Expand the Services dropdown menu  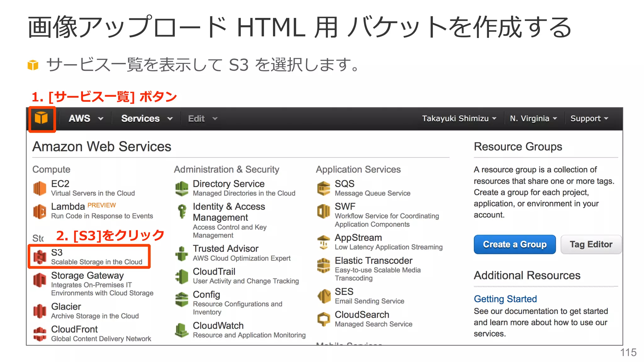tap(147, 118)
